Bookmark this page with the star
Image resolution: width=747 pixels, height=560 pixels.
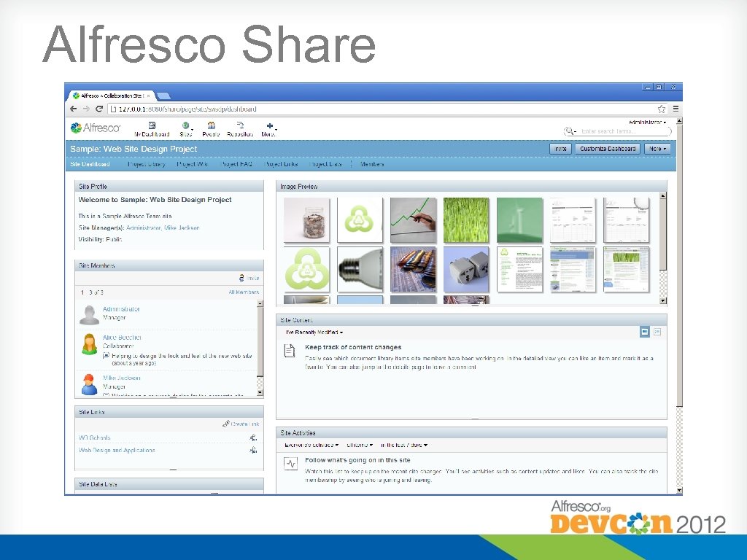pyautogui.click(x=661, y=109)
